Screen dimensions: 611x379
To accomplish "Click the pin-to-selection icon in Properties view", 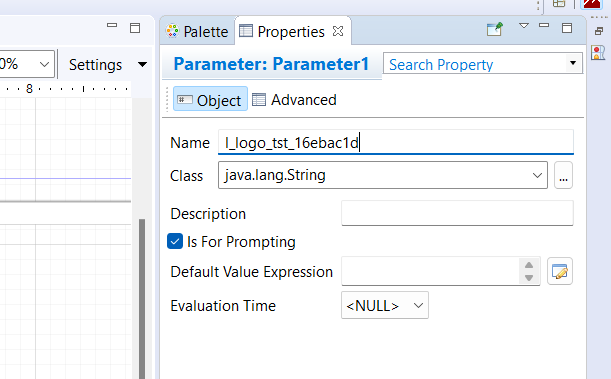I will (x=494, y=29).
